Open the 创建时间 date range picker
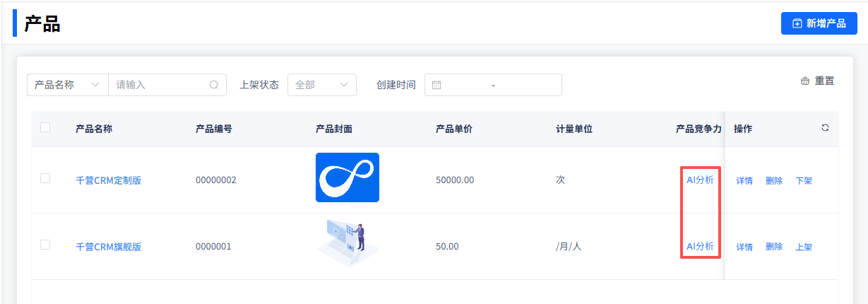868x304 pixels. click(493, 85)
